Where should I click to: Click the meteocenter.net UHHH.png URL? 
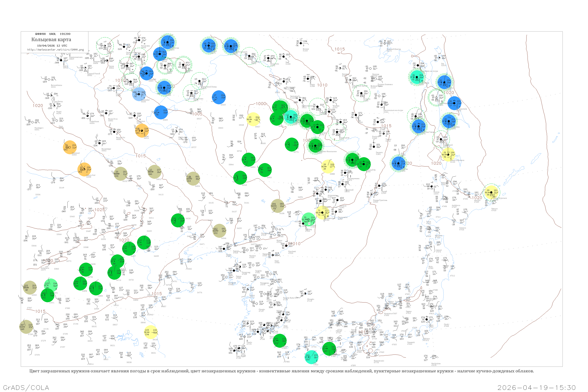[x=55, y=50]
